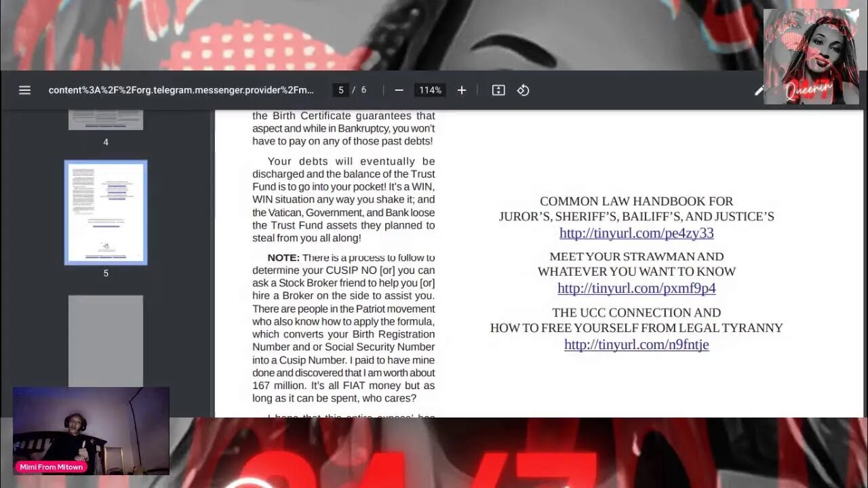Select page 5 thumbnail in sidebar

[106, 213]
